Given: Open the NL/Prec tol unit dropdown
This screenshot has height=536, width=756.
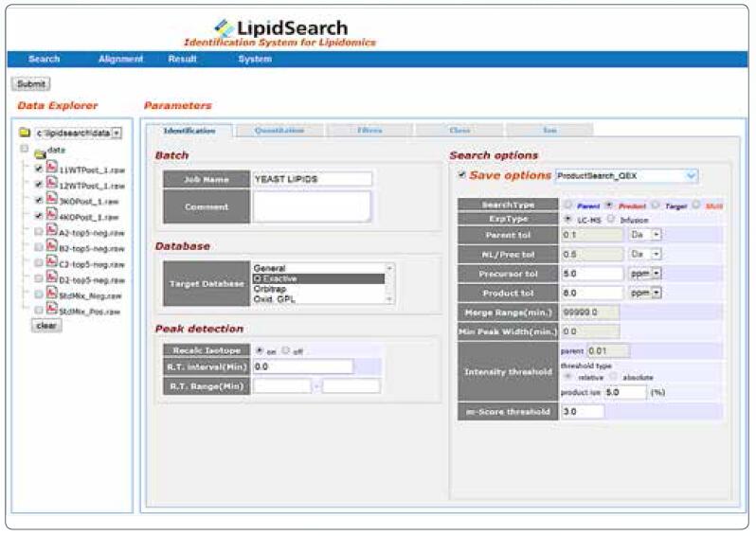Looking at the screenshot, I should tap(657, 254).
